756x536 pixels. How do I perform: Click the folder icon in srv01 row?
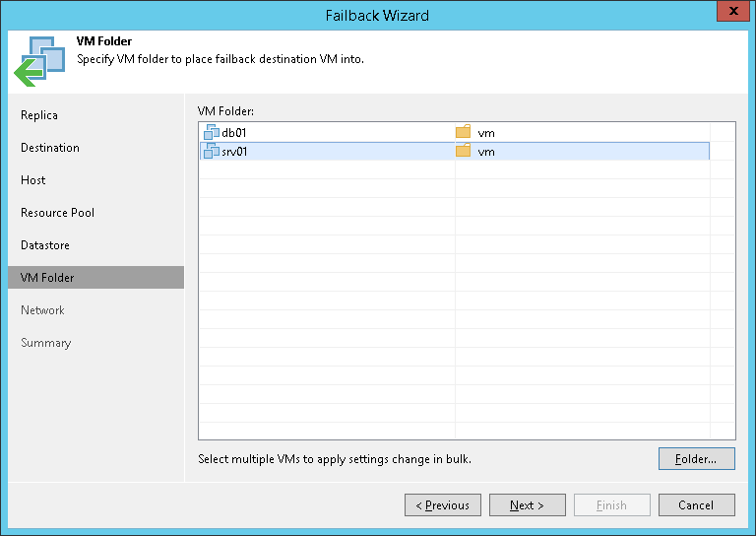tap(463, 151)
